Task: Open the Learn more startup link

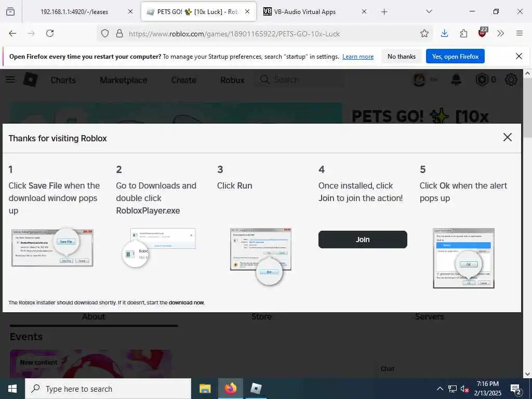Action: 358,57
